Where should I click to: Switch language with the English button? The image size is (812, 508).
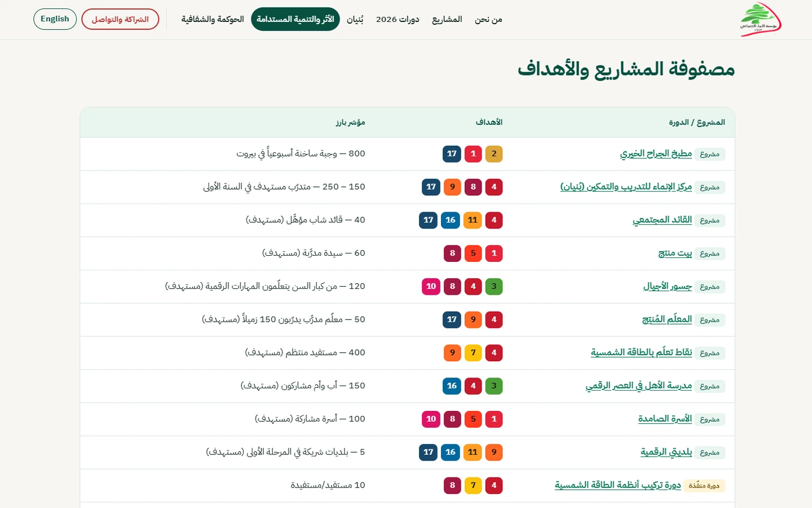point(55,19)
